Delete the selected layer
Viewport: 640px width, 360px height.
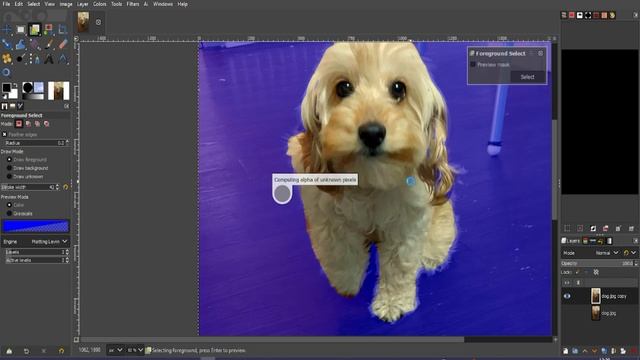click(x=634, y=351)
